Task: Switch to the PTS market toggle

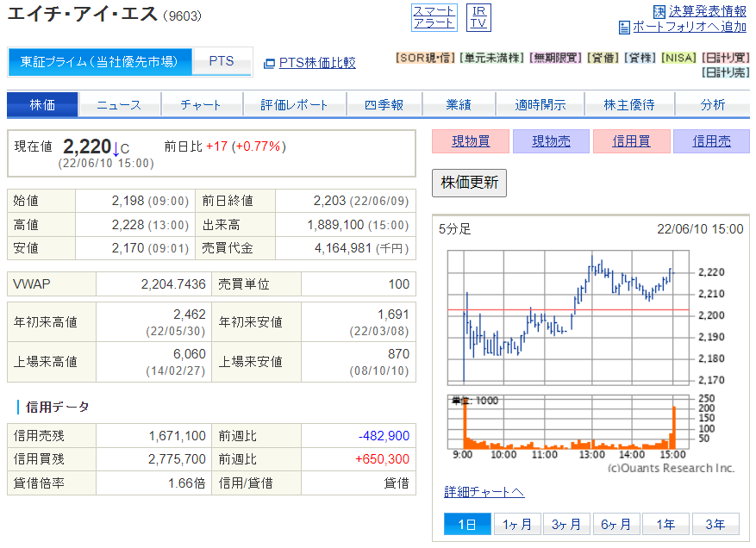Action: pos(222,62)
